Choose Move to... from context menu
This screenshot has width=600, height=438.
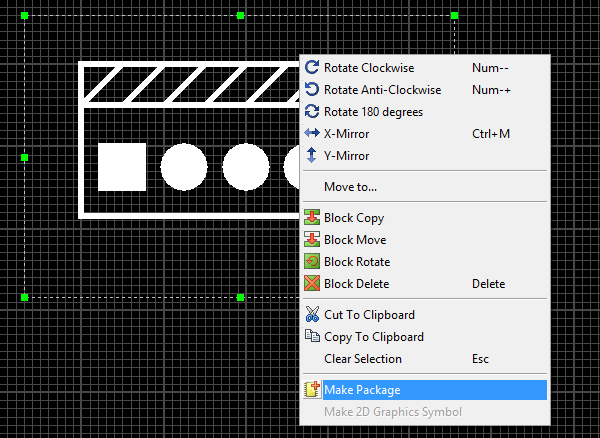point(425,187)
